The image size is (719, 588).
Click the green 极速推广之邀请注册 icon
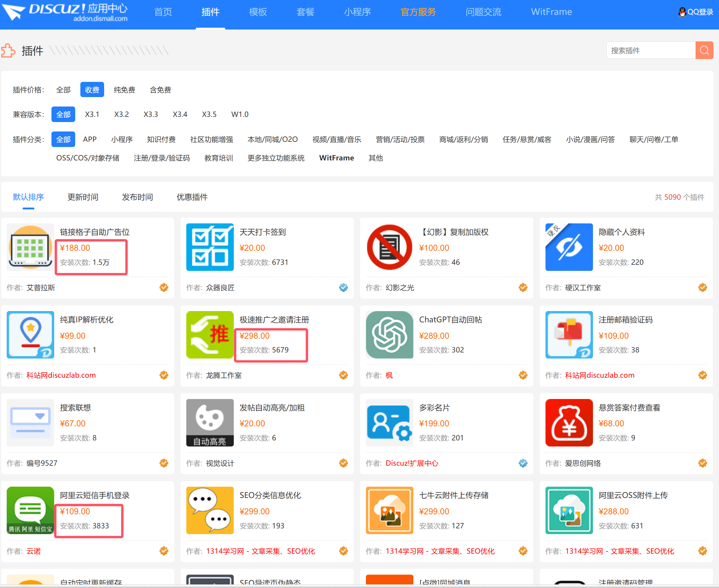tap(209, 335)
